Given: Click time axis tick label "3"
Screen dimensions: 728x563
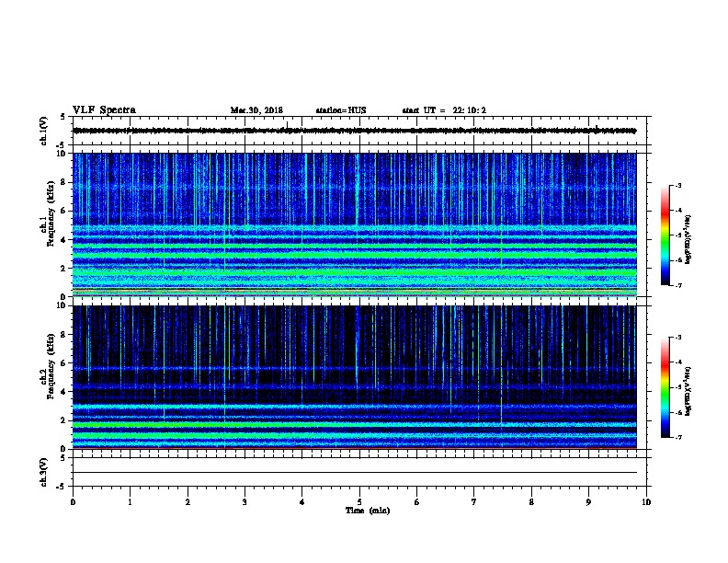Looking at the screenshot, I should coord(245,502).
